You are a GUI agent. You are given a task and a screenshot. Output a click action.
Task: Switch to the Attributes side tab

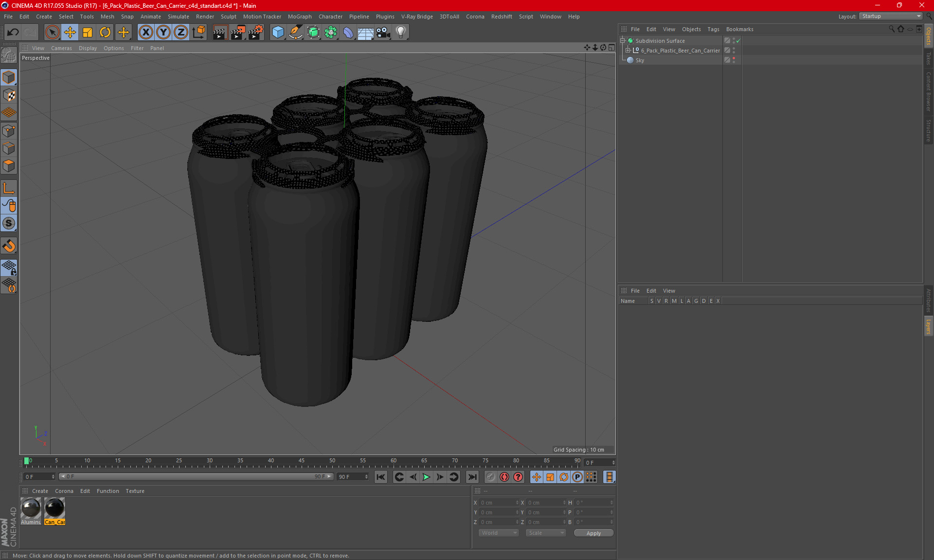929,300
